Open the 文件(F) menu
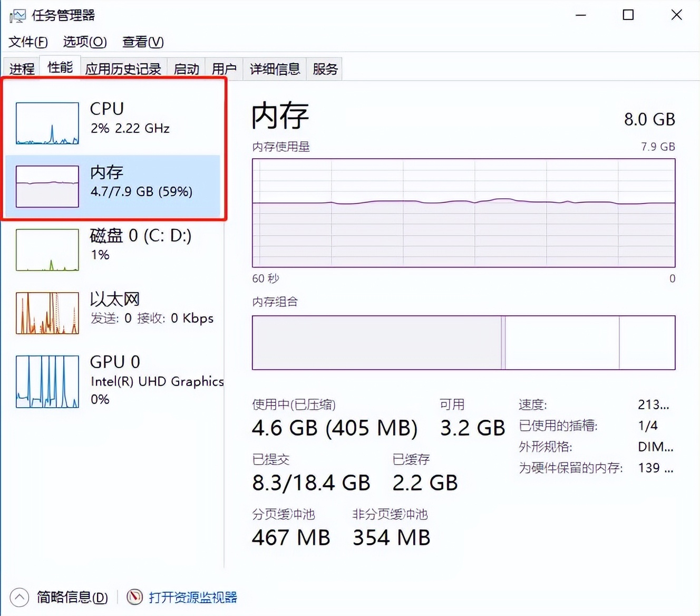 [x=28, y=42]
